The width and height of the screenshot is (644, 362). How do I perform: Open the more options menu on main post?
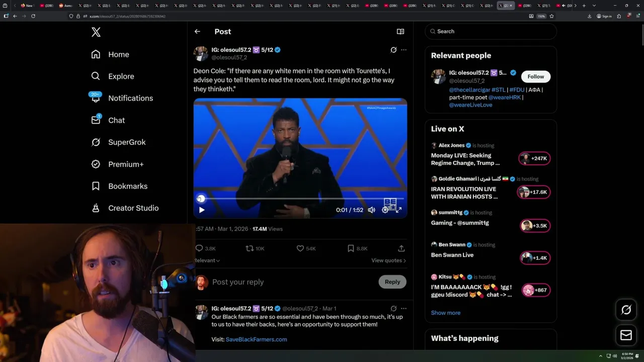pos(404,50)
